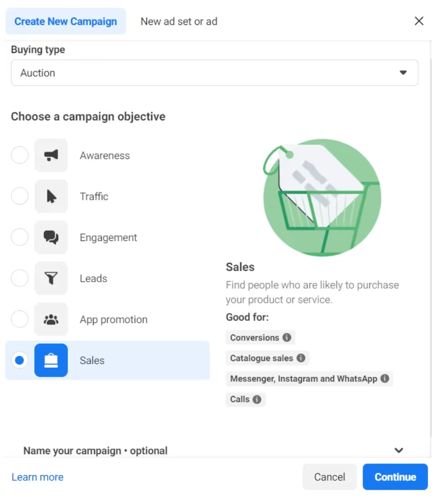This screenshot has height=504, width=440.
Task: Click the Traffic cursor icon
Action: pos(51,197)
